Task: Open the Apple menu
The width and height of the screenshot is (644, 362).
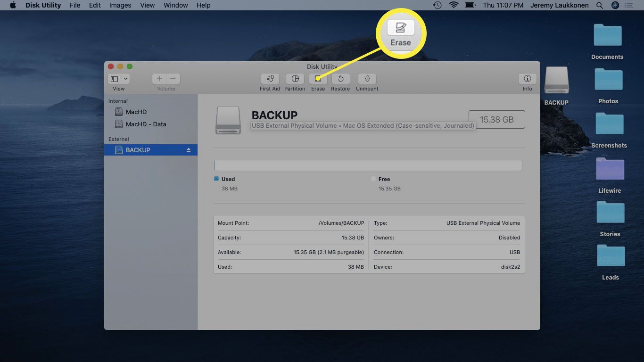Action: coord(13,5)
